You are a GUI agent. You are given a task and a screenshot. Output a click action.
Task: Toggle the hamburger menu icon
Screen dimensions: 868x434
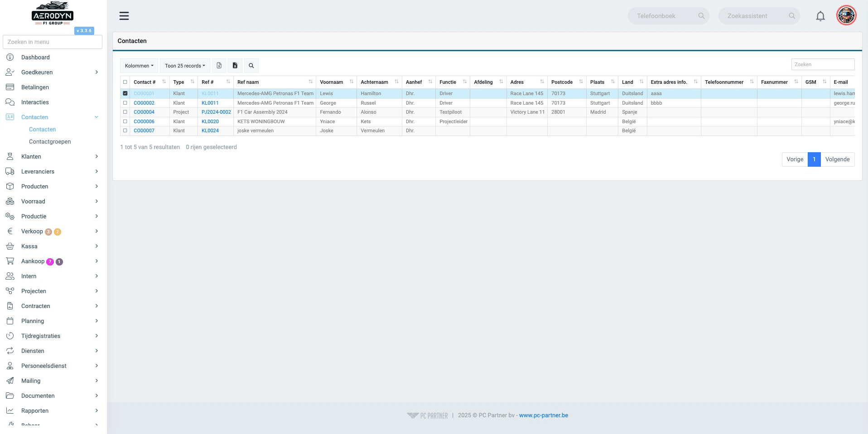[124, 16]
